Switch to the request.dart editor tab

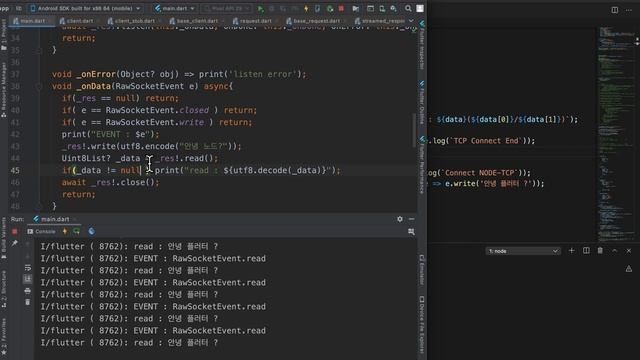[x=255, y=21]
